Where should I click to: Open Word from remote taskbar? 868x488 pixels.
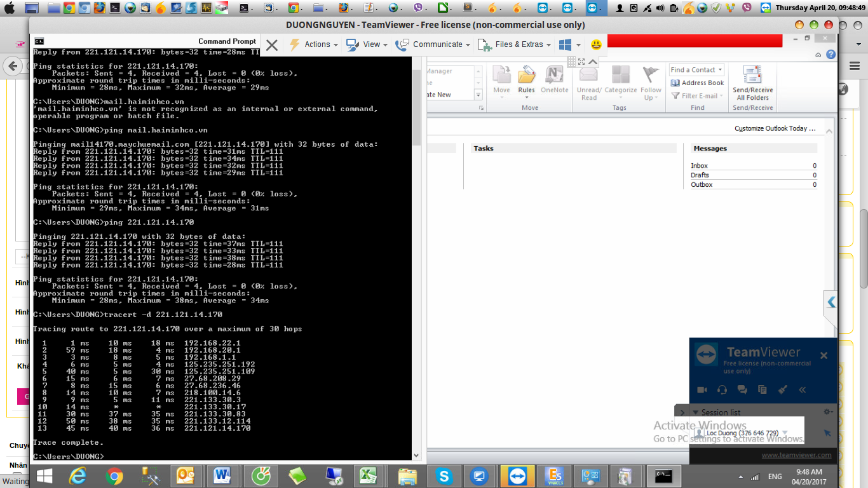pos(222,476)
